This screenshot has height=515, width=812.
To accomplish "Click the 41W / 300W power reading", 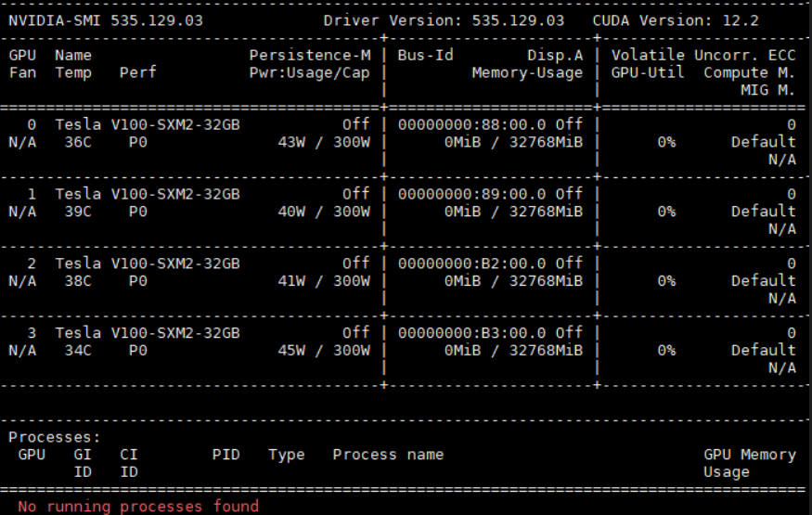I will point(324,281).
